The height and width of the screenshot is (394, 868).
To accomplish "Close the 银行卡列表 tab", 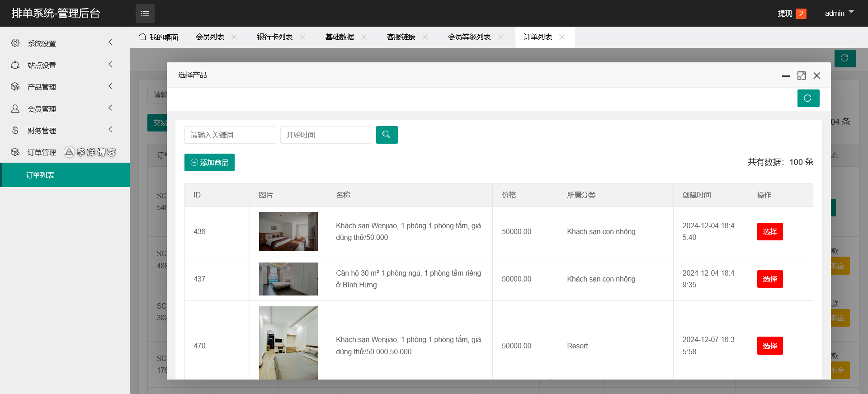I will click(x=302, y=37).
